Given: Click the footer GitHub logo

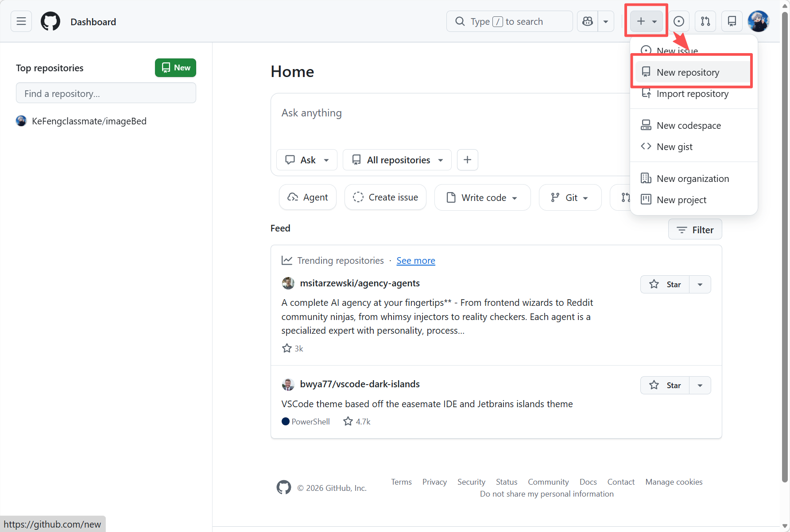Looking at the screenshot, I should pyautogui.click(x=284, y=487).
